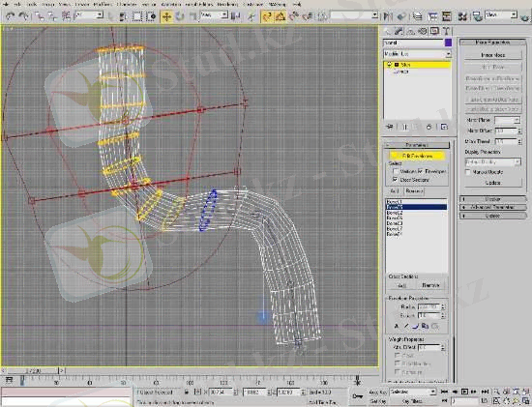Open the Curve Editor icon
This screenshot has width=532, height=407.
(432, 16)
